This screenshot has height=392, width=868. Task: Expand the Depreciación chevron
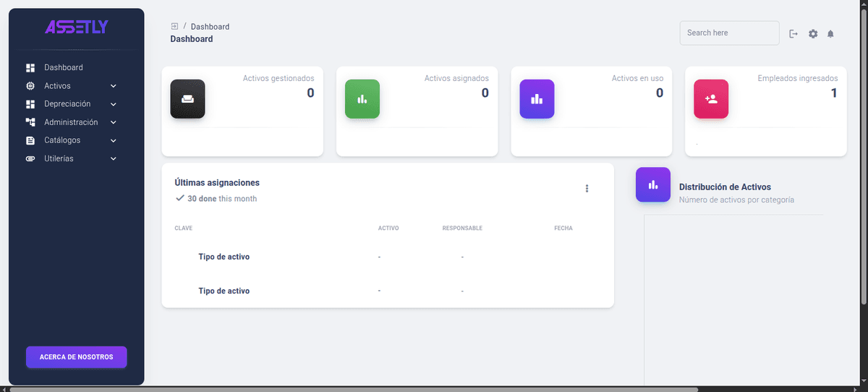pyautogui.click(x=113, y=104)
